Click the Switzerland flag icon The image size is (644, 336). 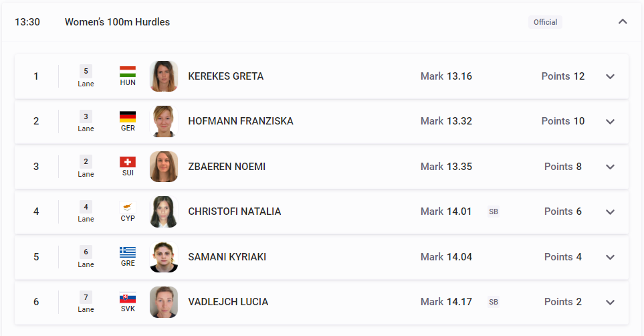[128, 162]
